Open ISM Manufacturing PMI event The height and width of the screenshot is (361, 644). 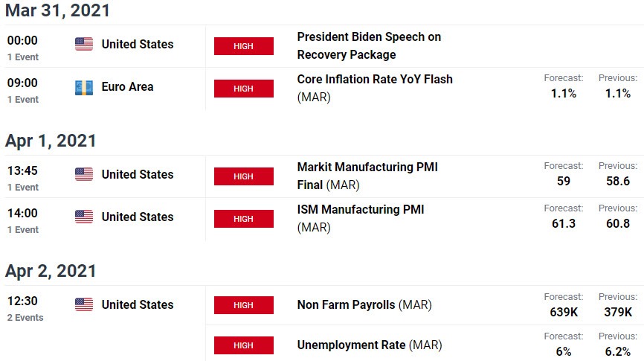point(360,218)
